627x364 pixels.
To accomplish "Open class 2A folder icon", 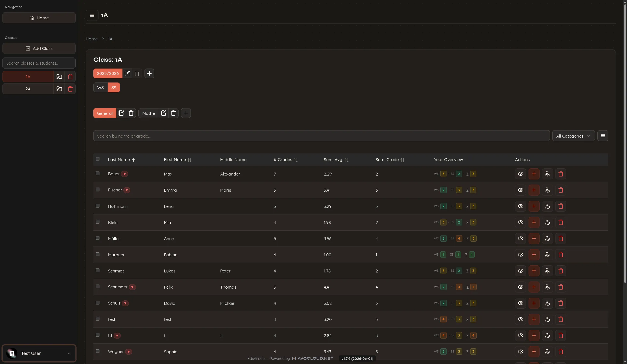I will point(59,89).
